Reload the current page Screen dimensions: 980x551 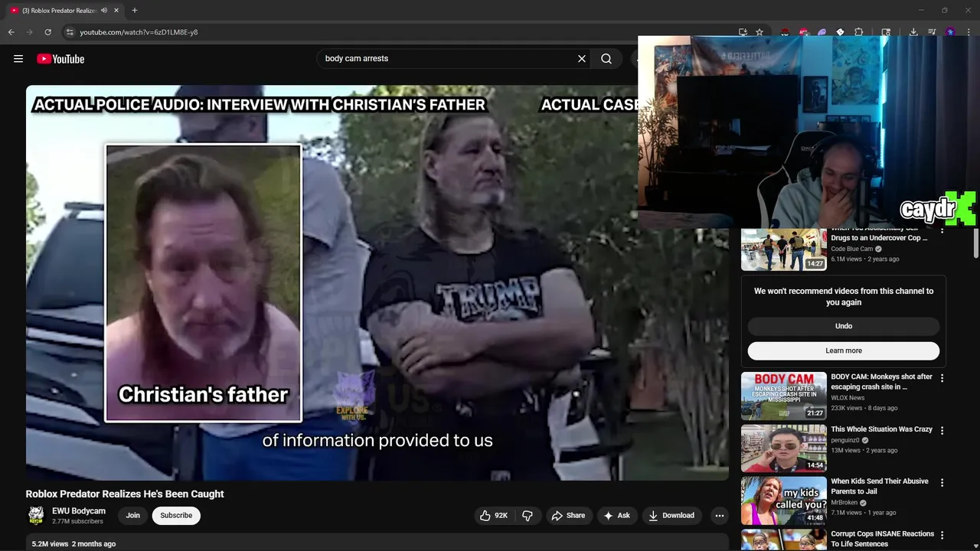pyautogui.click(x=47, y=32)
